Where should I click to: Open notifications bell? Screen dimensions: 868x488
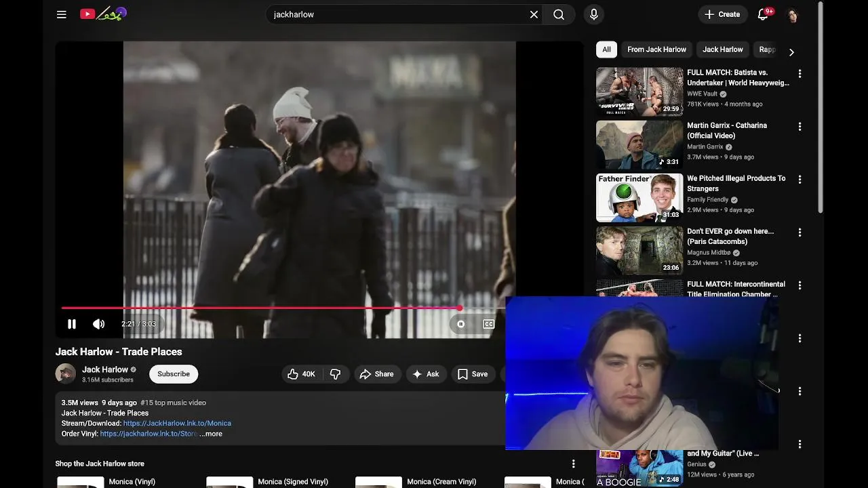coord(763,14)
